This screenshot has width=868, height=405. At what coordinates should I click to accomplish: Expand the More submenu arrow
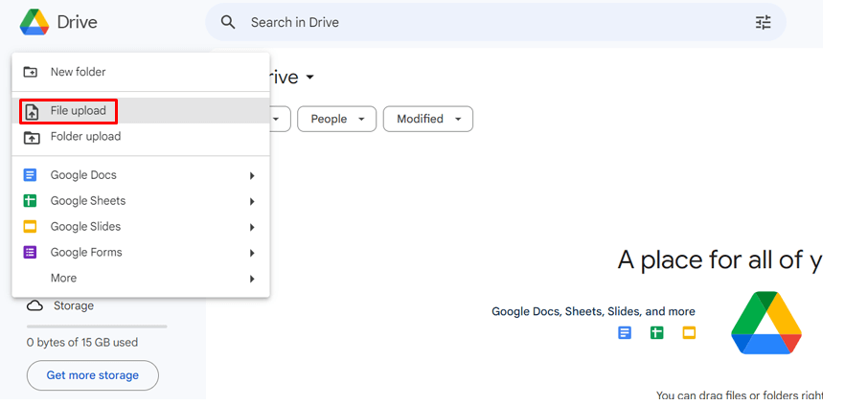pos(252,279)
